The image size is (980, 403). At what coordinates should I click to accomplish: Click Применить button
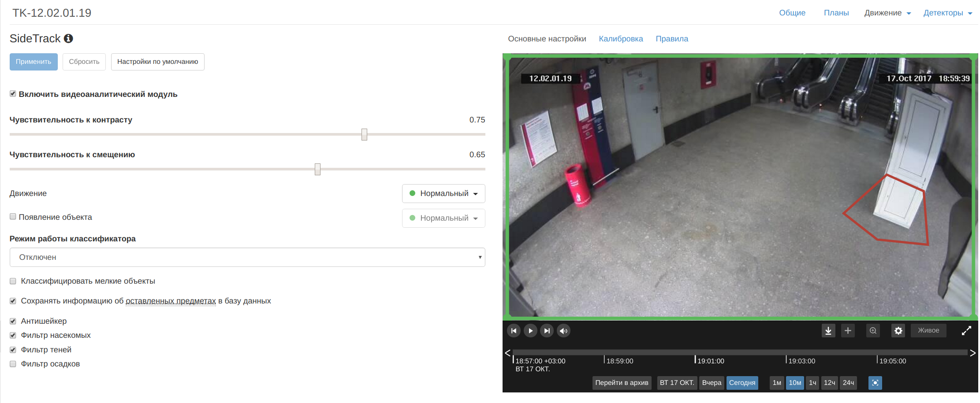point(34,62)
